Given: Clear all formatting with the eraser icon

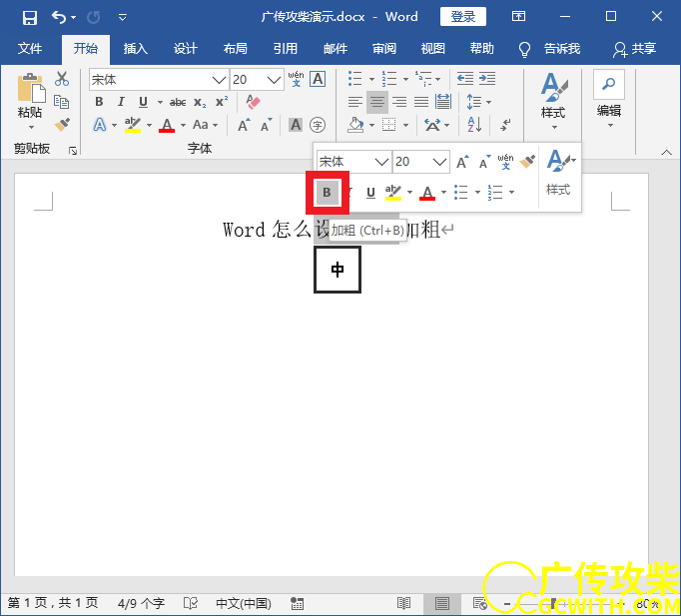Looking at the screenshot, I should pos(253,102).
